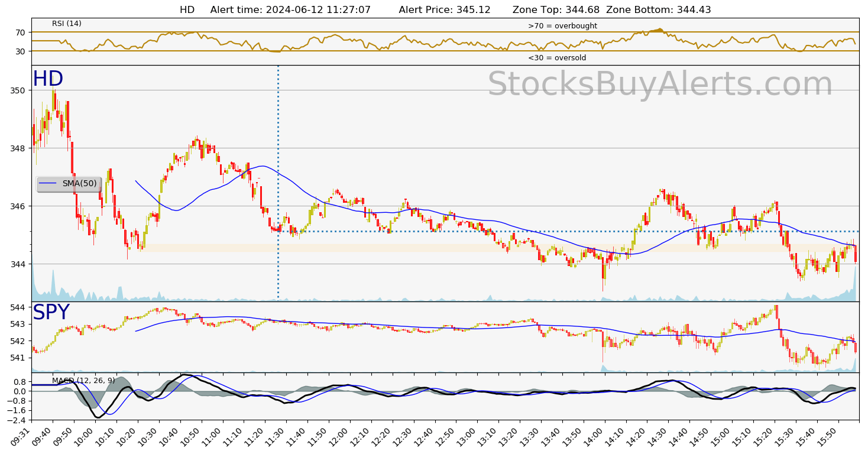Click the 11:00 time axis label
The height and width of the screenshot is (454, 868).
click(212, 436)
